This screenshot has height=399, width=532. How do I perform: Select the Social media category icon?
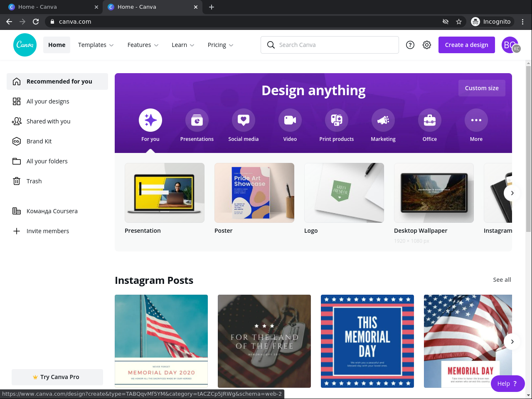(x=244, y=120)
